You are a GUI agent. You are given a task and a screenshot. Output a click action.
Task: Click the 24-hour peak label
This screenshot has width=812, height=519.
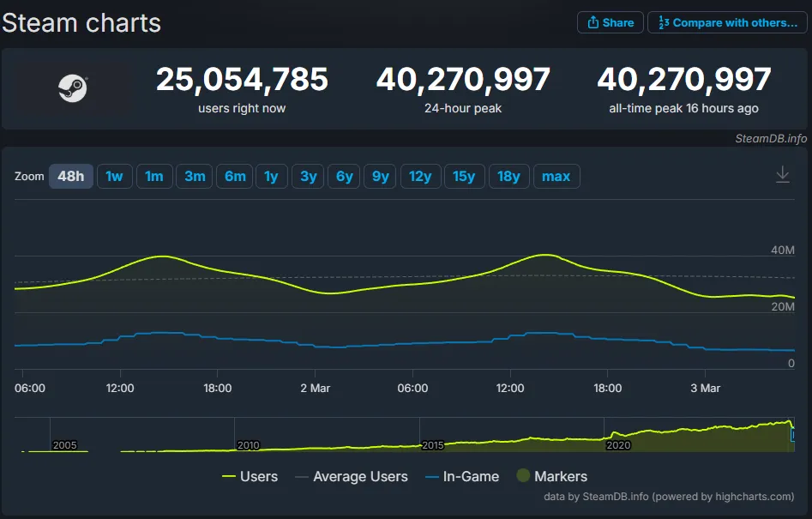(463, 108)
